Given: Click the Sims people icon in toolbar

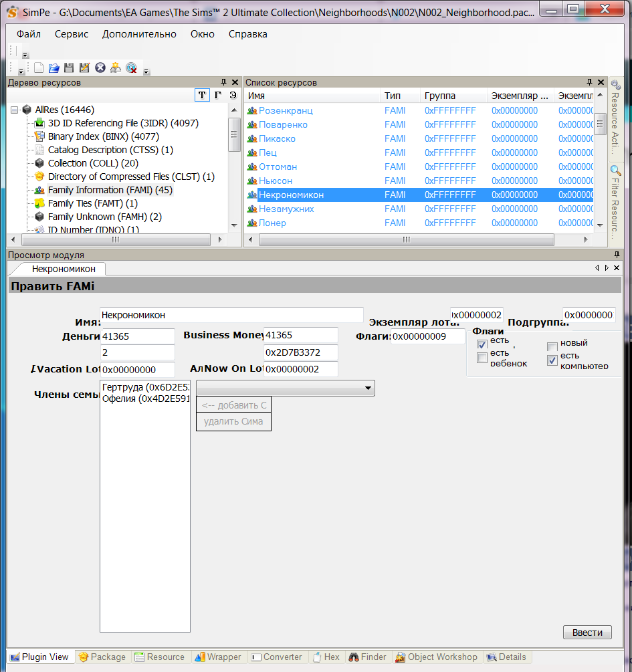Looking at the screenshot, I should (116, 68).
